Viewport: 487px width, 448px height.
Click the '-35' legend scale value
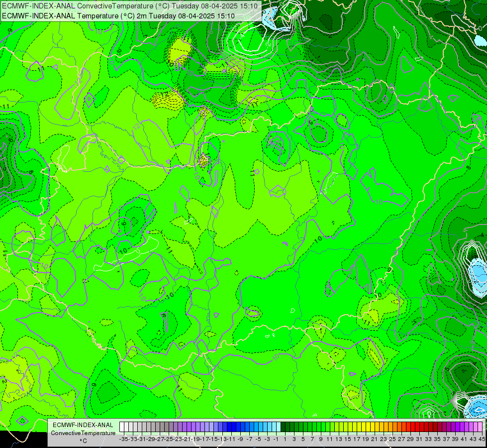(x=124, y=439)
